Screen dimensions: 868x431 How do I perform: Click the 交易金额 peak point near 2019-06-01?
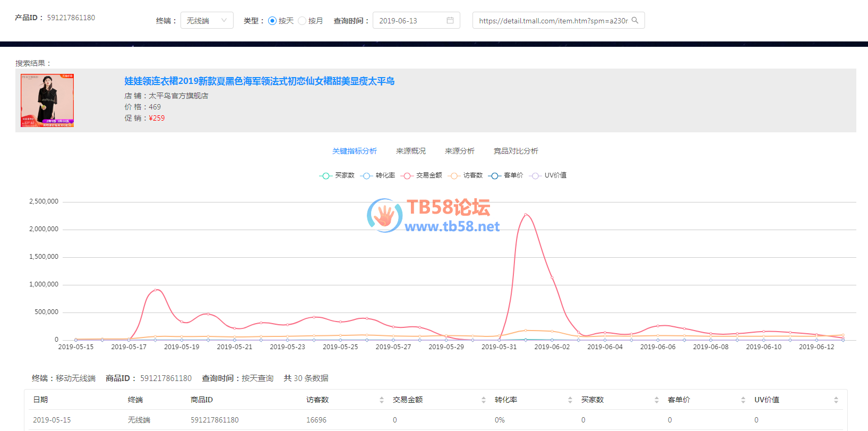(x=526, y=214)
